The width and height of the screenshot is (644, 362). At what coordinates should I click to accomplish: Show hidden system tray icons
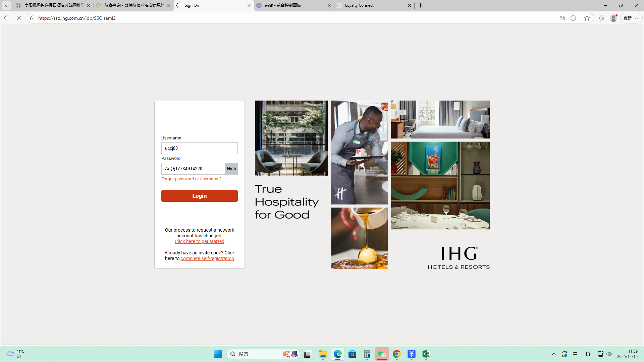point(554,354)
